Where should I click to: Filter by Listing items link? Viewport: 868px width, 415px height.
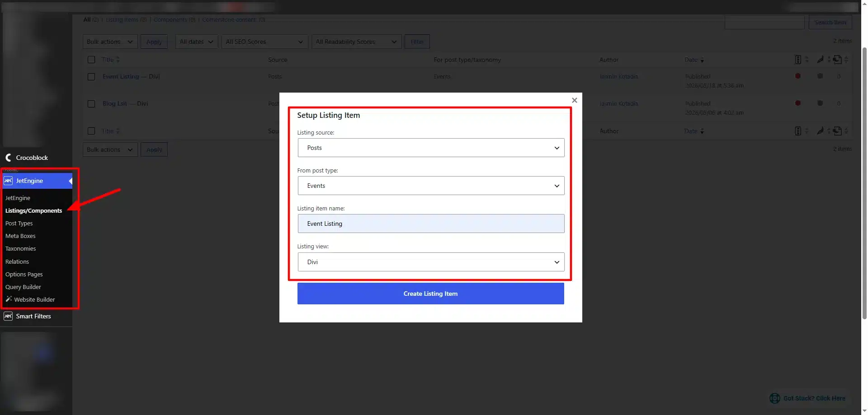[x=122, y=19]
